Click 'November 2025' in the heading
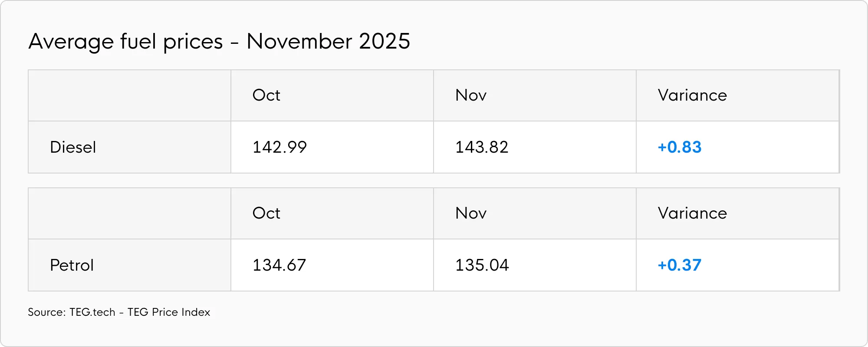 [x=328, y=42]
